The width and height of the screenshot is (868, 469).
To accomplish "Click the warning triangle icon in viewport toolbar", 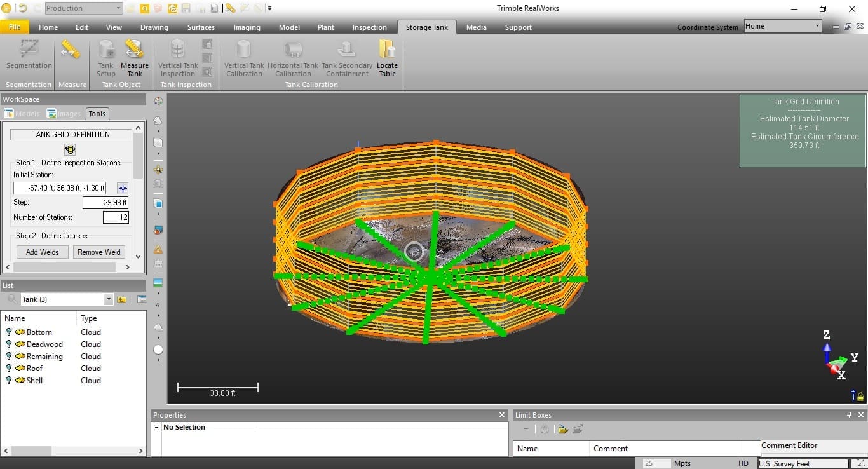I will (158, 250).
